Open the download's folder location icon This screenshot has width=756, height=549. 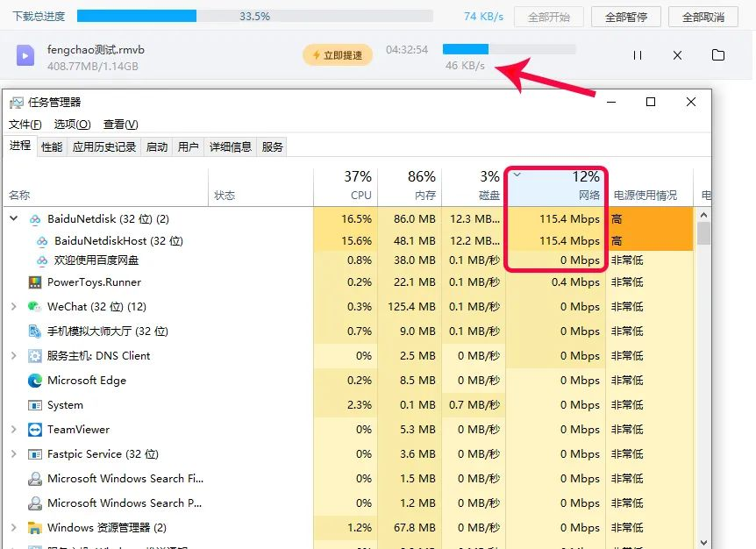click(x=717, y=54)
